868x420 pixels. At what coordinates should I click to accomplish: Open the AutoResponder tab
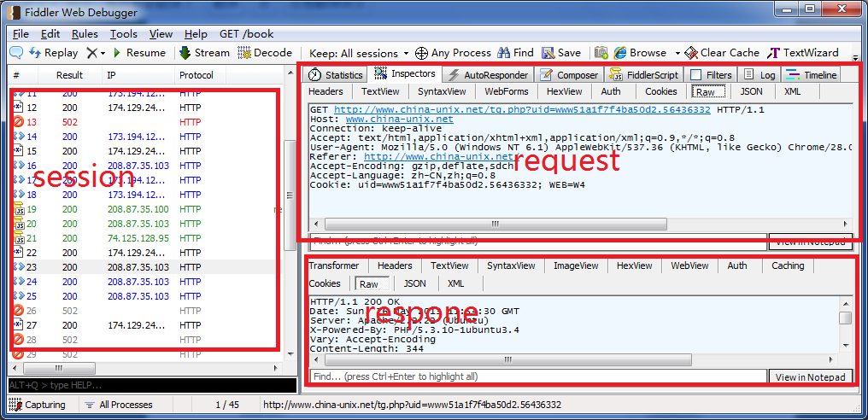coord(489,75)
